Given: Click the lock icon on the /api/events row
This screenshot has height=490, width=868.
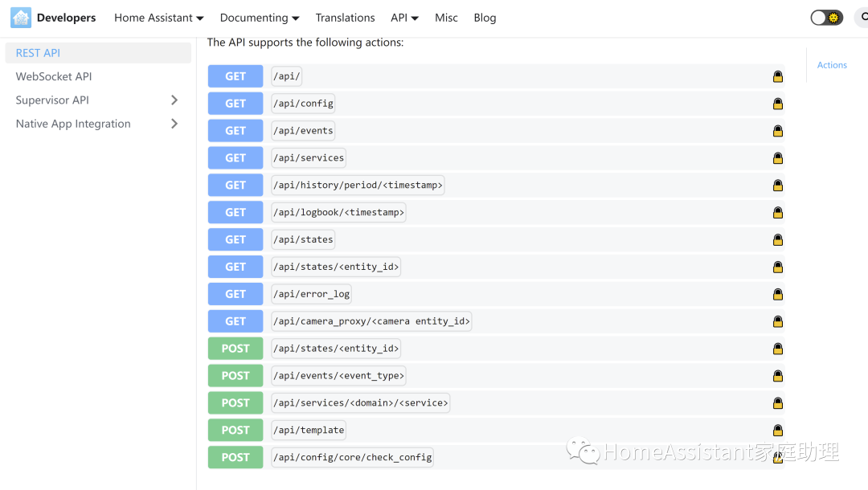Looking at the screenshot, I should point(778,130).
